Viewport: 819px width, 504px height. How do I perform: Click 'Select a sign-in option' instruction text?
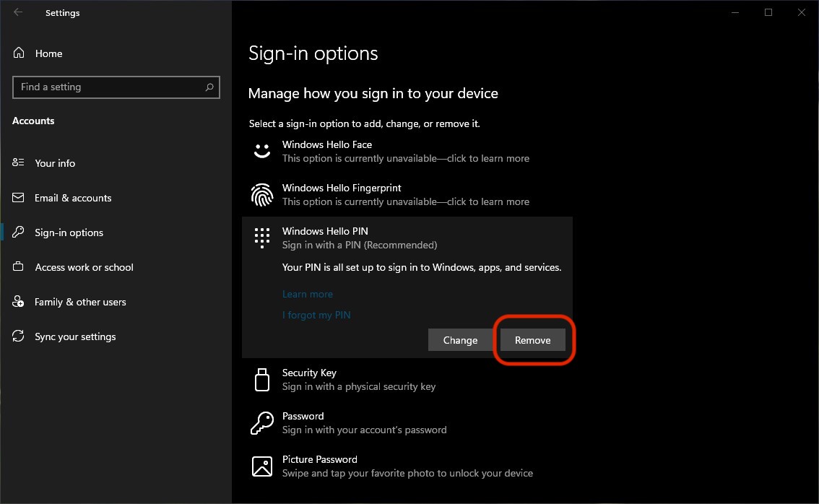point(364,123)
